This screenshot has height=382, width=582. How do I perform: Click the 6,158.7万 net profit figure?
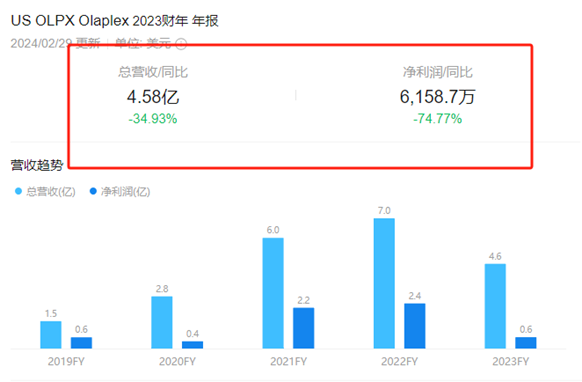[x=437, y=97]
